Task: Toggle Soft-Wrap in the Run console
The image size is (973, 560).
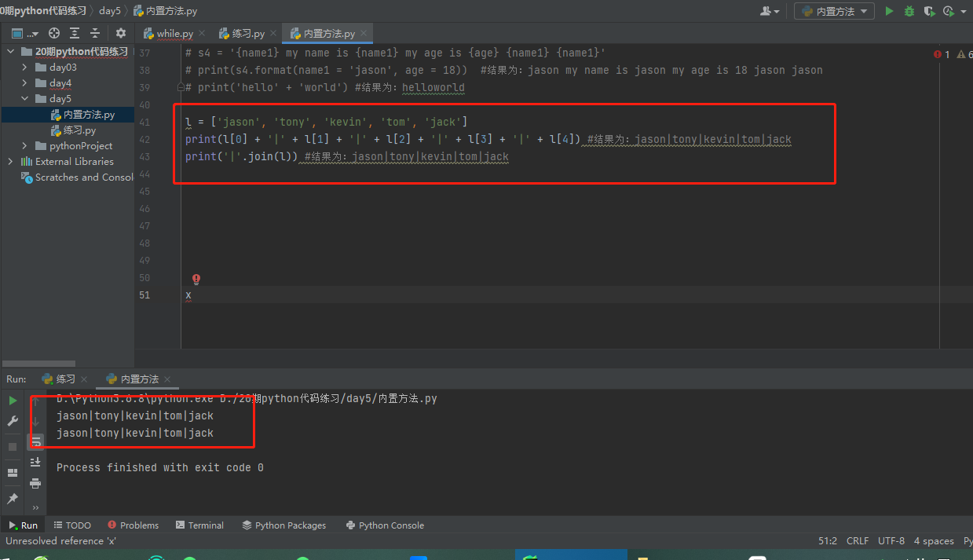Action: click(35, 441)
